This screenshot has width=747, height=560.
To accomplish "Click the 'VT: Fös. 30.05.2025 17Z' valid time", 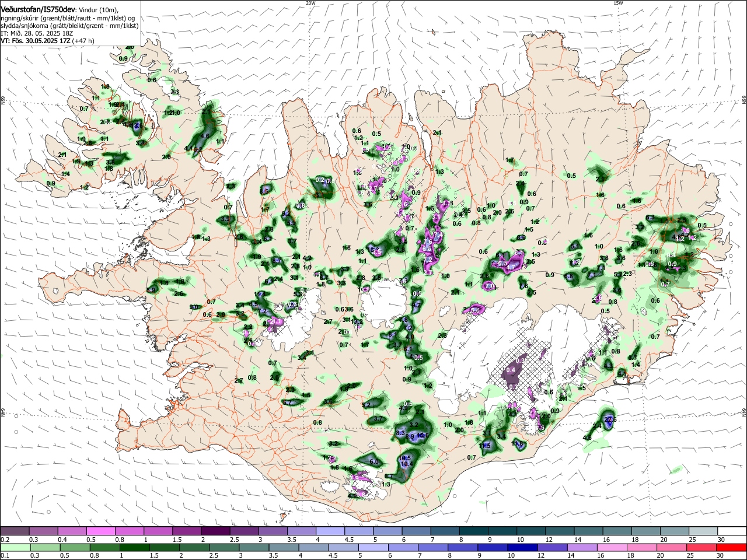I will coord(36,41).
